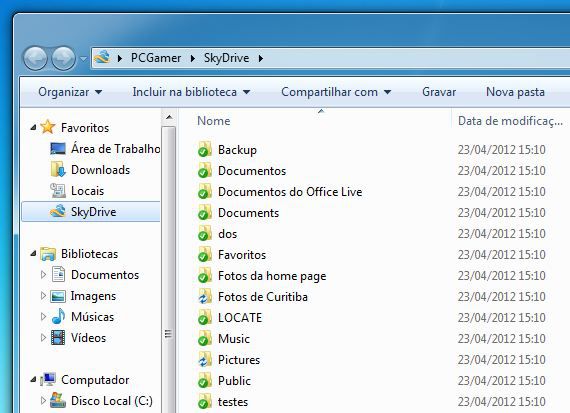Click Nova pasta to create folder

tap(515, 92)
